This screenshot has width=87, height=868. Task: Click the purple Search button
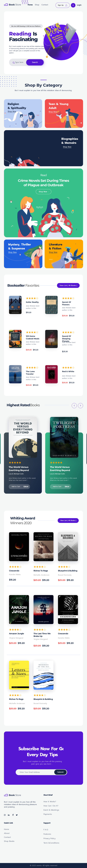click(35, 62)
